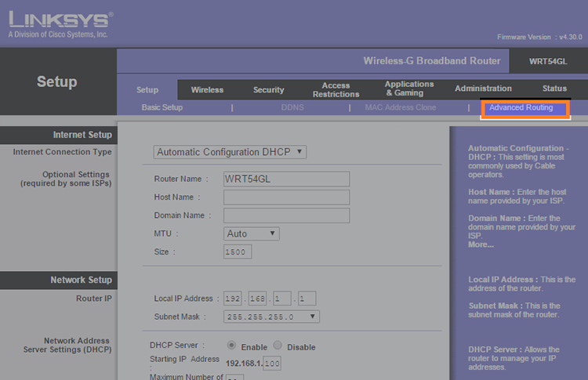Open the Setup tab

coord(147,90)
